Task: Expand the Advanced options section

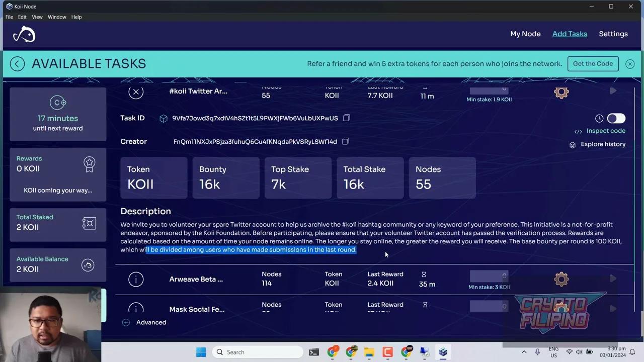Action: tap(144, 322)
